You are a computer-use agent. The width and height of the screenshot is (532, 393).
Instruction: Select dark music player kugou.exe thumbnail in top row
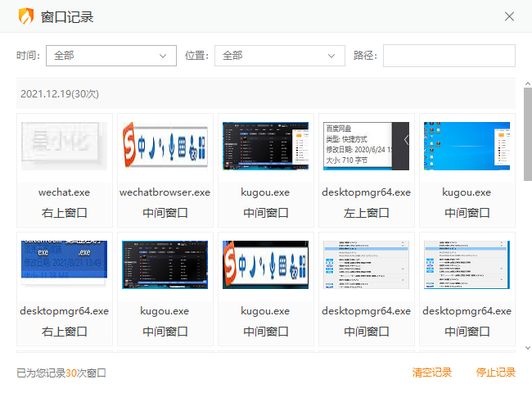266,147
